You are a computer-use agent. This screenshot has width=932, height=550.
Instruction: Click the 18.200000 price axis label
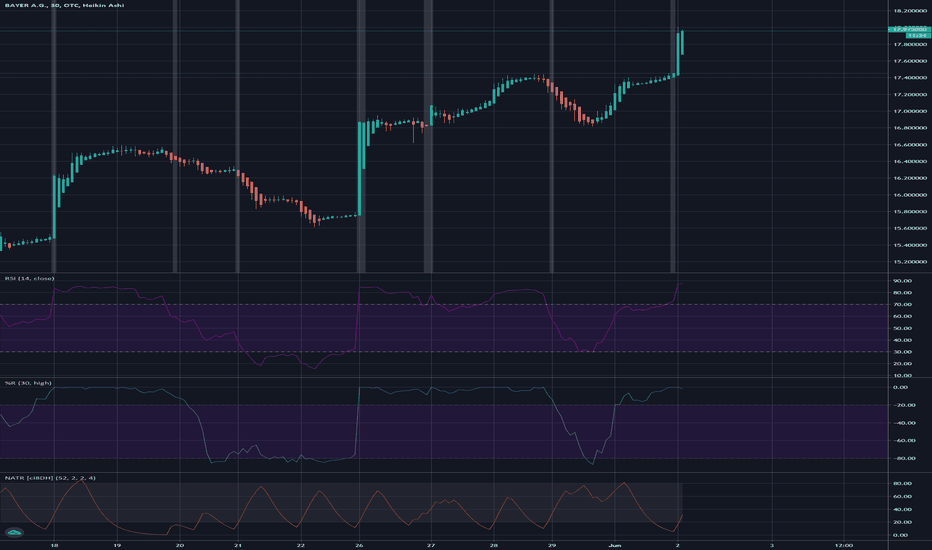pyautogui.click(x=910, y=11)
